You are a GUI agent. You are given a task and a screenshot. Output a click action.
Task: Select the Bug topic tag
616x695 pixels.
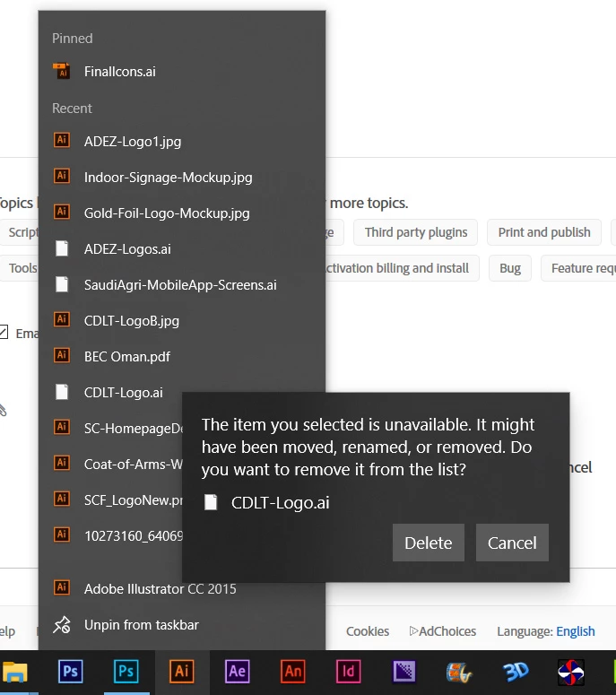point(510,268)
